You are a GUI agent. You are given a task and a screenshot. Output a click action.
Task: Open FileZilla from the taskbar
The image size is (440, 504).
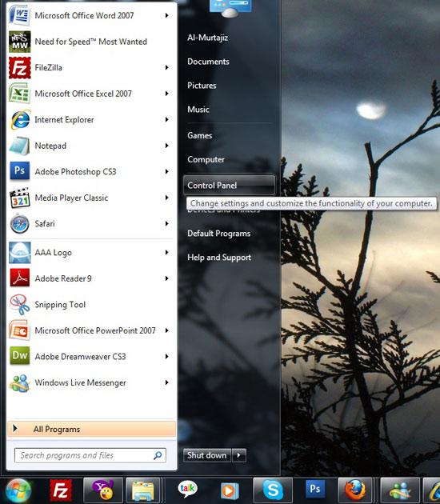click(x=61, y=491)
